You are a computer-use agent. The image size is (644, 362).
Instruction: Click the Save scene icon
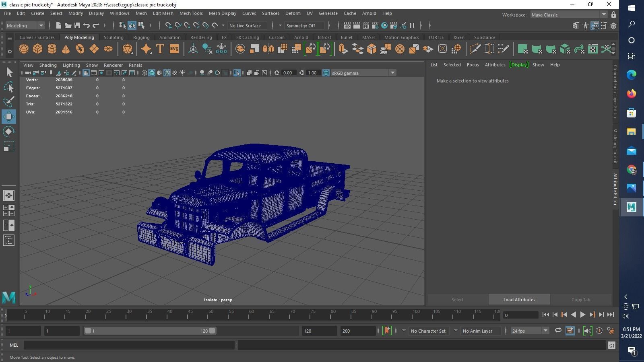pos(77,25)
